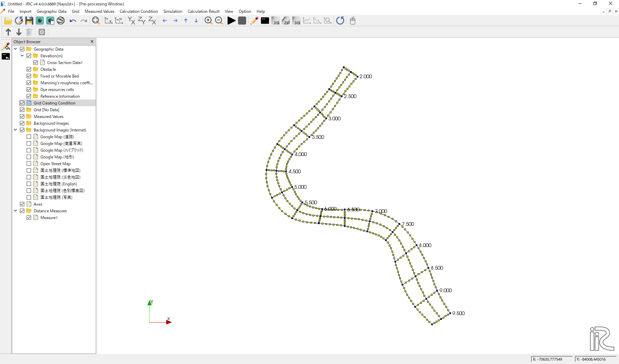Click the mouse hint icon
Screen dimensions: 619x364
point(353,21)
